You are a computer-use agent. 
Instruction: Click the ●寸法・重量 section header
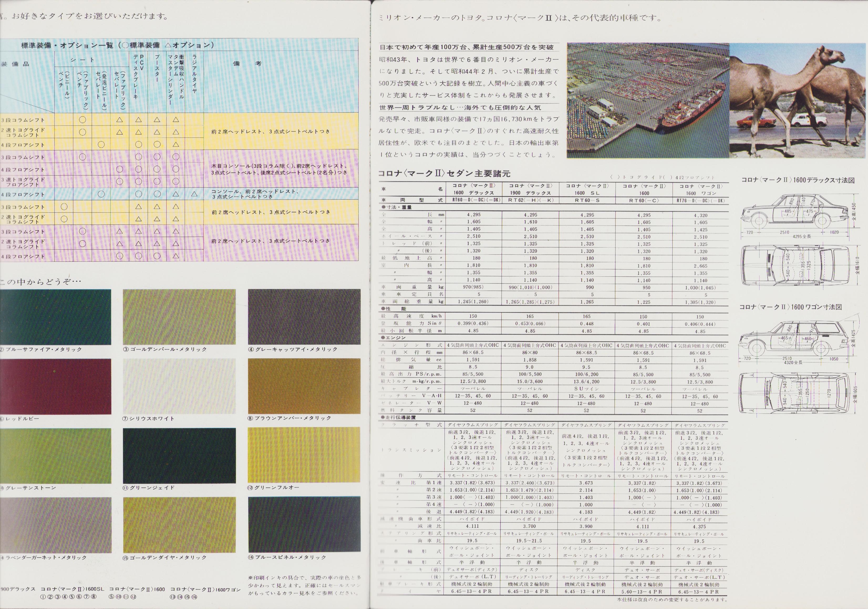tap(397, 207)
